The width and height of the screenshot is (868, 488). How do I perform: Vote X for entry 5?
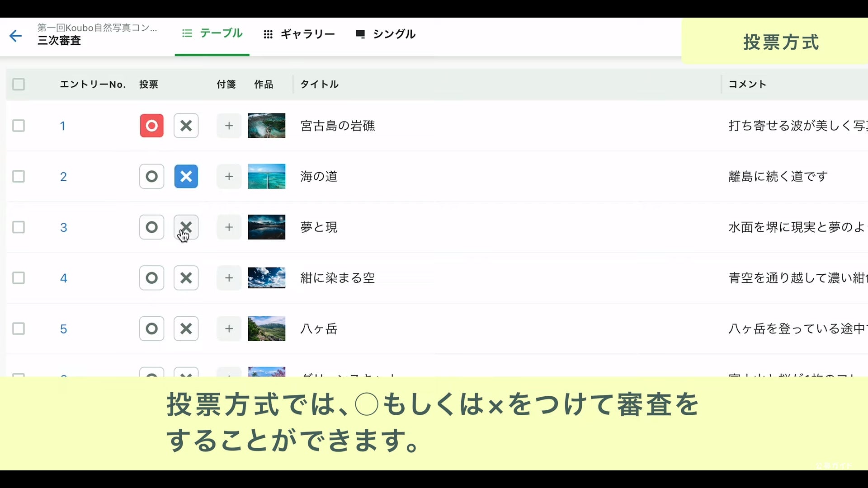tap(186, 328)
